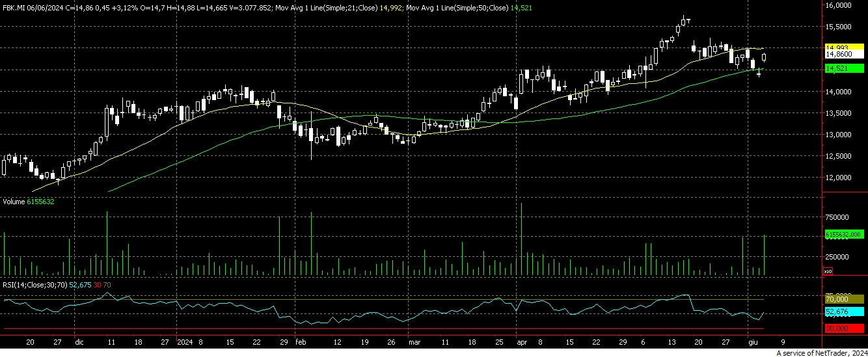
Task: Click the '19' date label on date axis
Action: (365, 341)
